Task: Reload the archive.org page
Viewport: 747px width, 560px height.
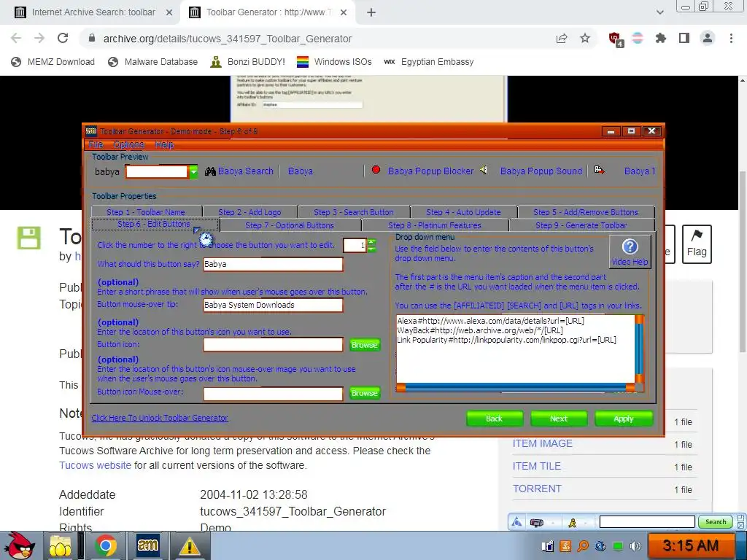Action: pyautogui.click(x=63, y=38)
